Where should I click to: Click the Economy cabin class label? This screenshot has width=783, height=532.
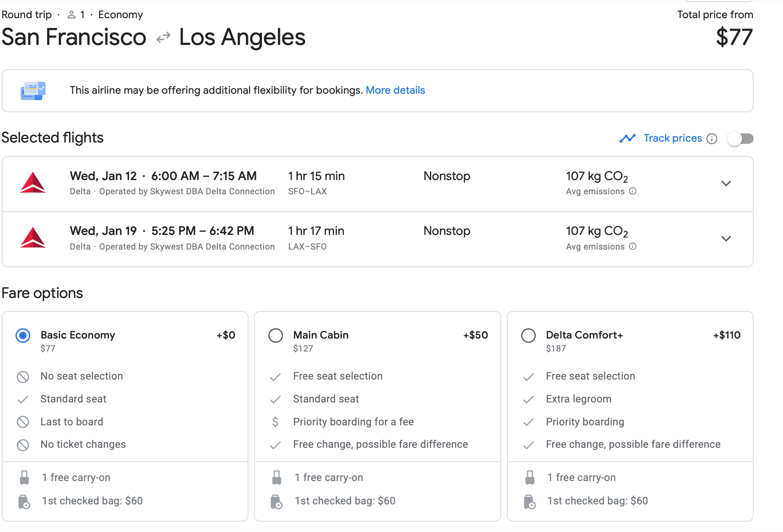pos(121,15)
